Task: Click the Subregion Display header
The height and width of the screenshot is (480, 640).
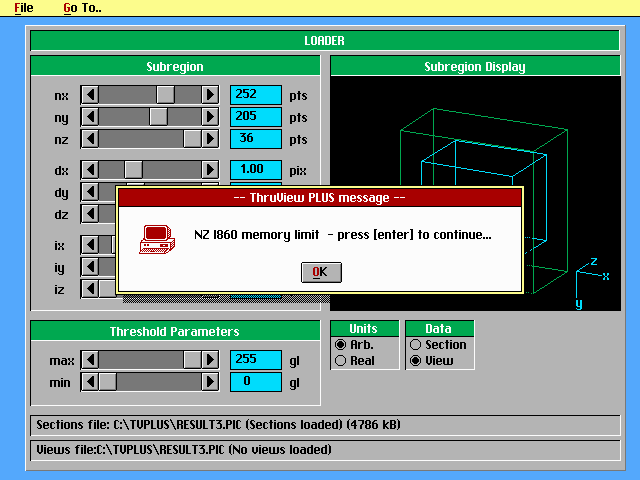Action: 475,67
